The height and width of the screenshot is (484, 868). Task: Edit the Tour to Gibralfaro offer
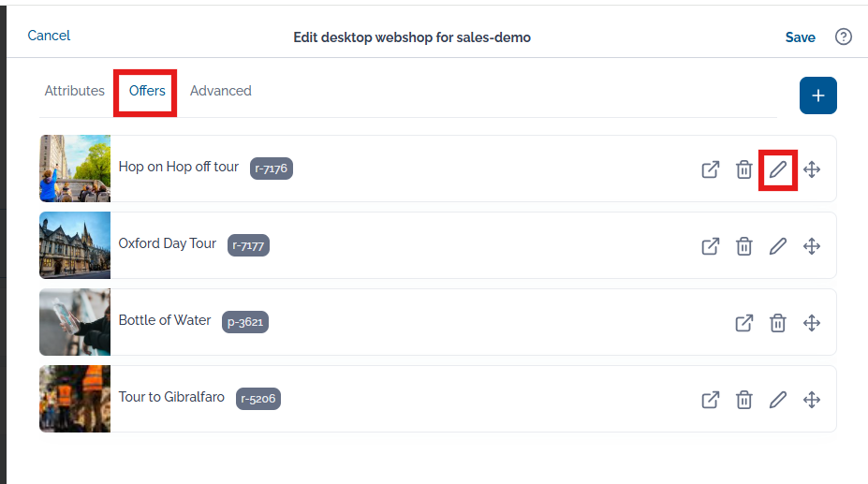[778, 399]
